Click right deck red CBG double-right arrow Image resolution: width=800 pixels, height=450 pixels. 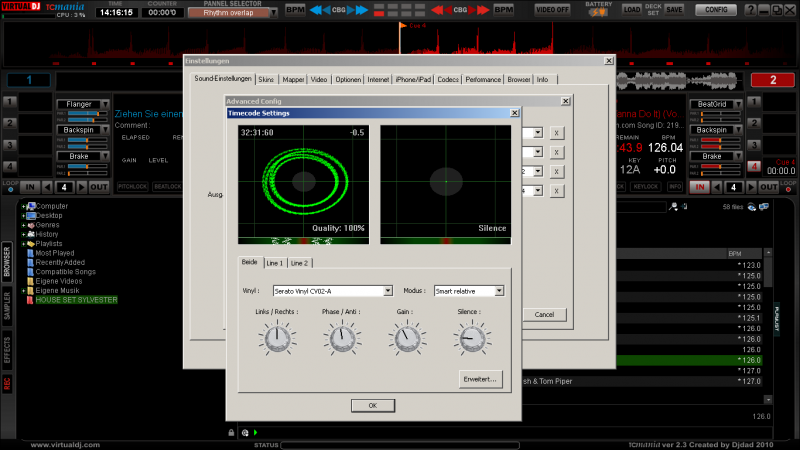483,10
